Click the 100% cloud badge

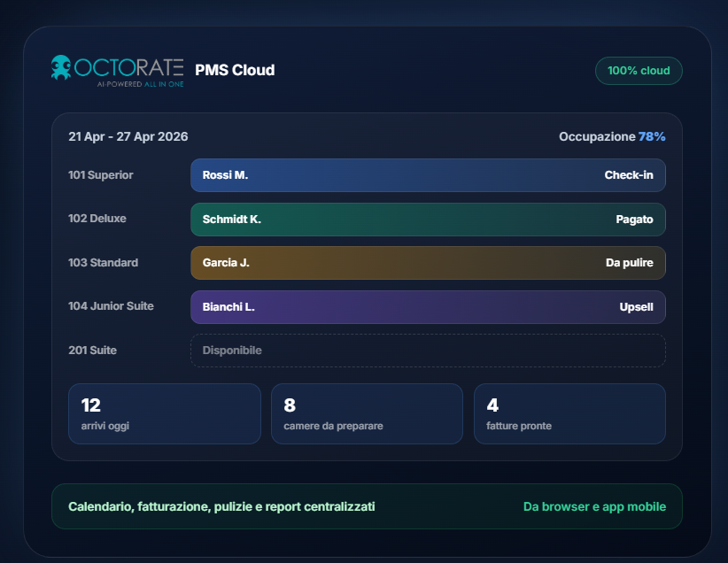(x=639, y=71)
